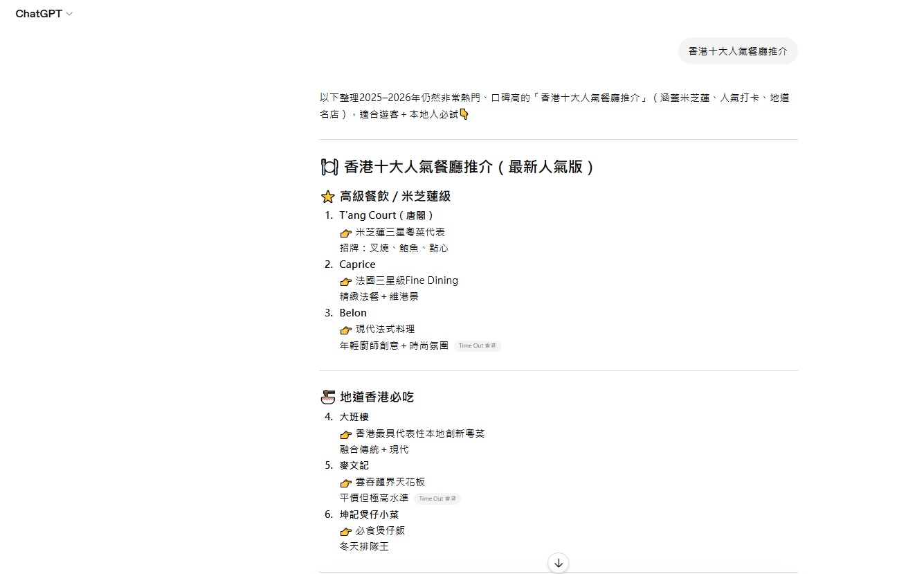Click the user message bubble 香港十大人氣餐廳推介
Screen dimensions: 924x574
coord(738,51)
